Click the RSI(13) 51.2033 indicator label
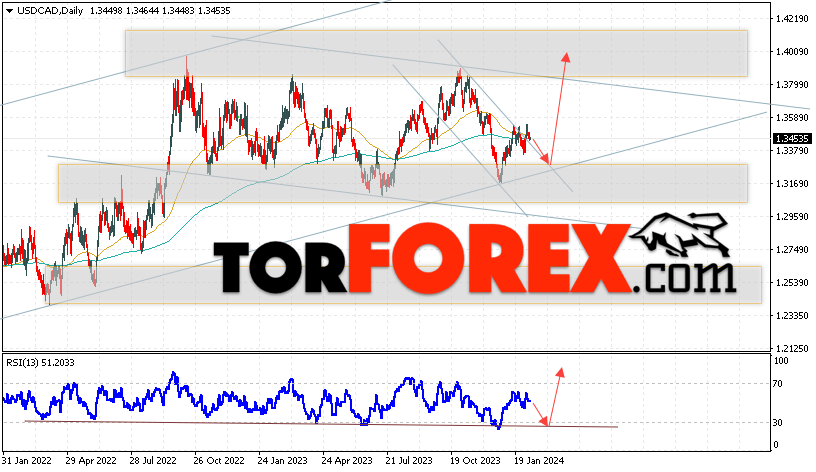The height and width of the screenshot is (472, 816). 40,363
